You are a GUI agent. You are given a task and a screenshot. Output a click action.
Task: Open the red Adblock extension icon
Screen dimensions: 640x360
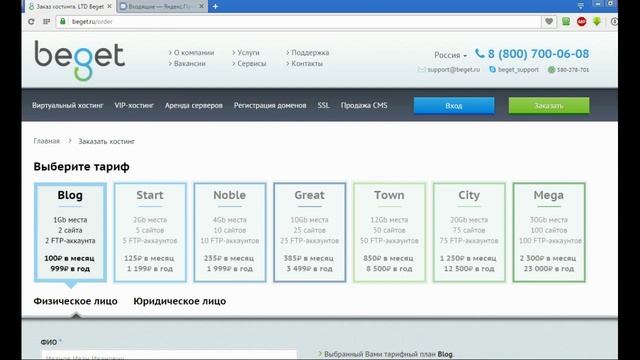(582, 21)
